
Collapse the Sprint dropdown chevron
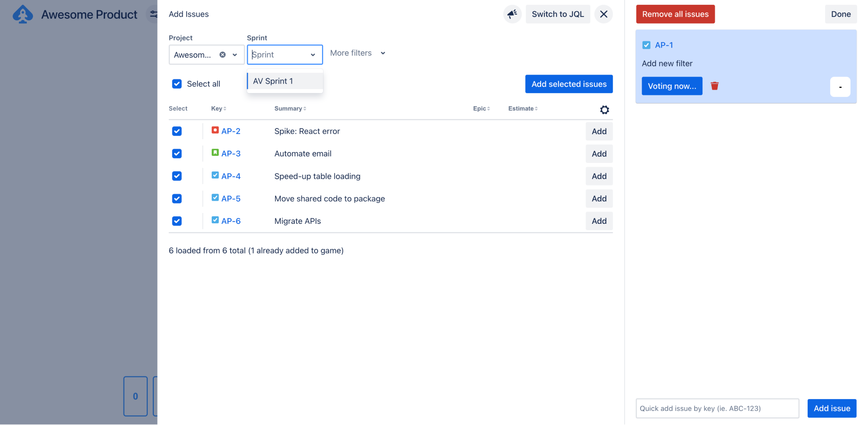coord(313,55)
